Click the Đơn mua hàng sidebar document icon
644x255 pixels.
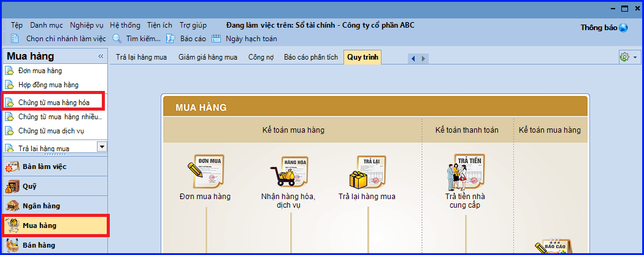click(9, 71)
